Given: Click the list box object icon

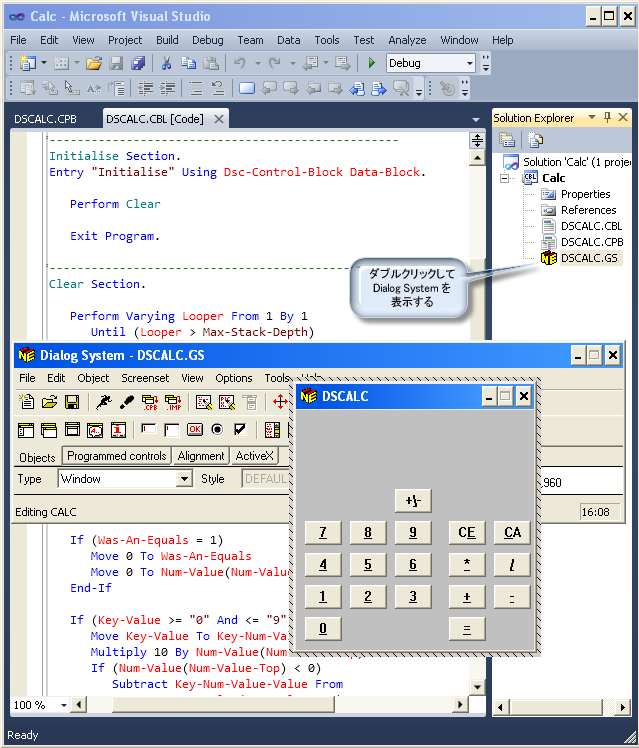Looking at the screenshot, I should point(272,430).
